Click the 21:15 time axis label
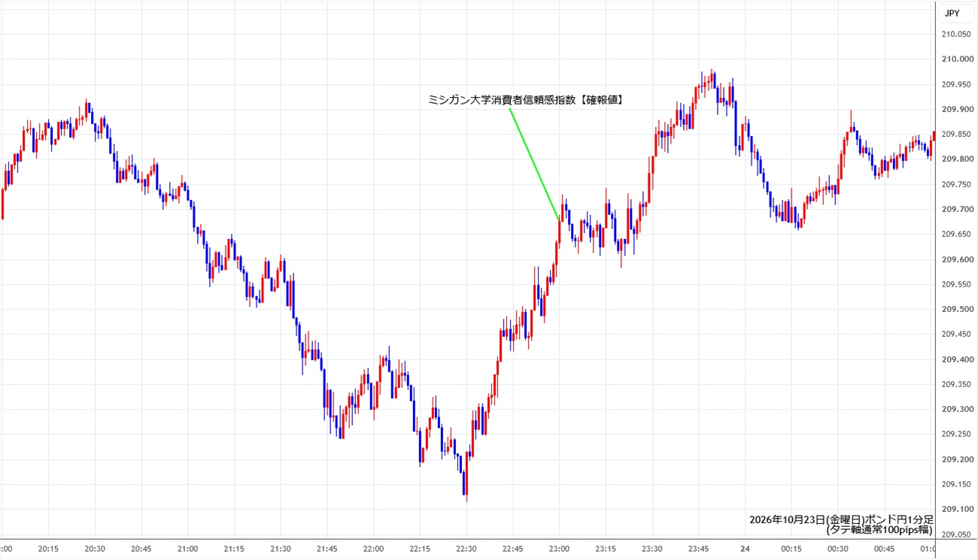Viewport: 978px width, 560px height. (x=234, y=549)
